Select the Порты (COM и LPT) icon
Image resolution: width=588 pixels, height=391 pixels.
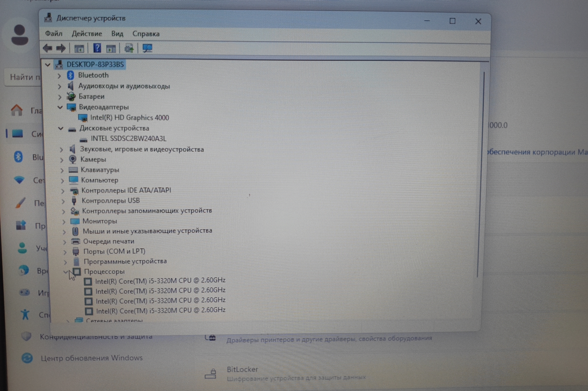76,251
